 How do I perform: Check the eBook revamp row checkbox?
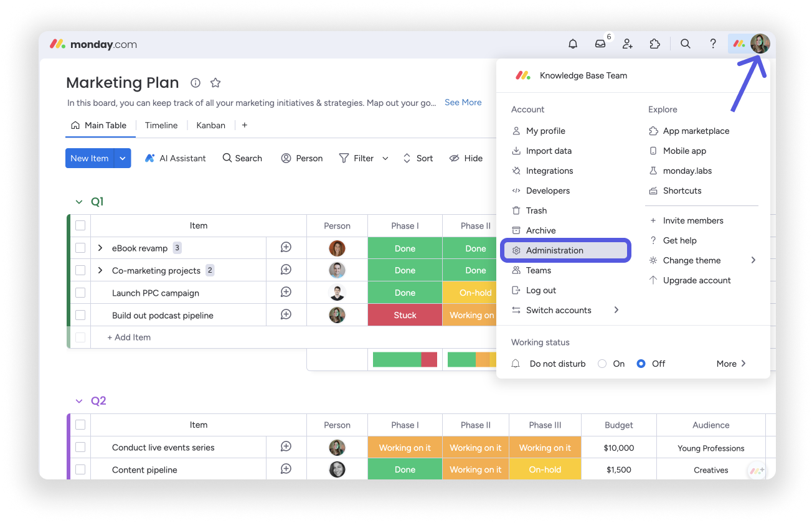click(x=80, y=248)
